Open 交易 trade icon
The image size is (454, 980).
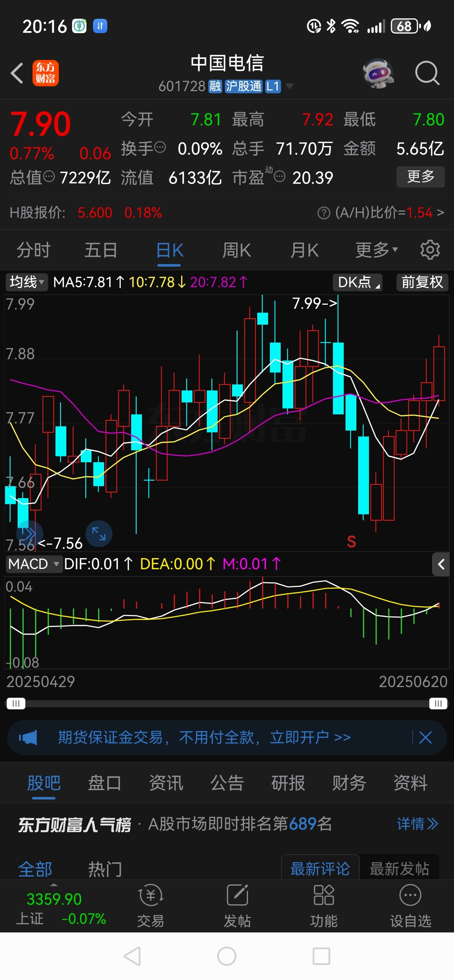click(151, 906)
